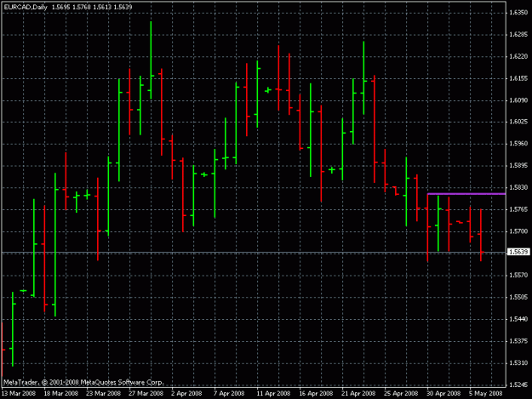The height and width of the screenshot is (399, 532).
Task: Click the 1.5310 price axis label
Action: [518, 363]
